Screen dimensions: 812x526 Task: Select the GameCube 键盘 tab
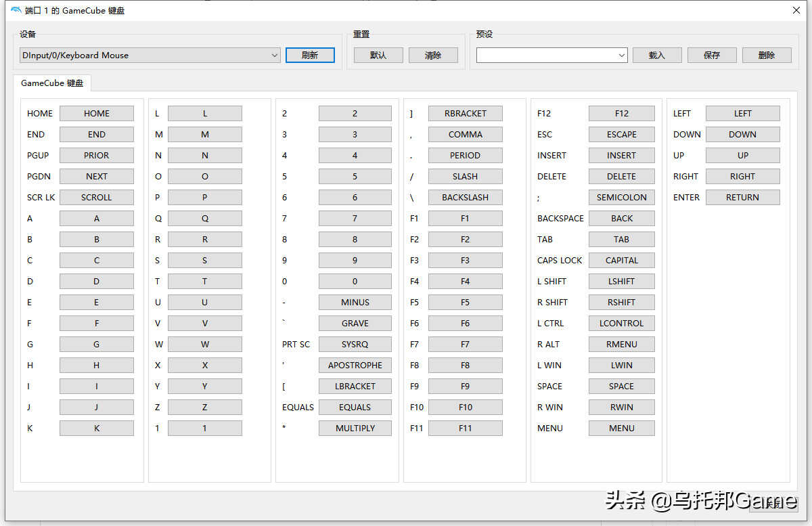click(53, 83)
